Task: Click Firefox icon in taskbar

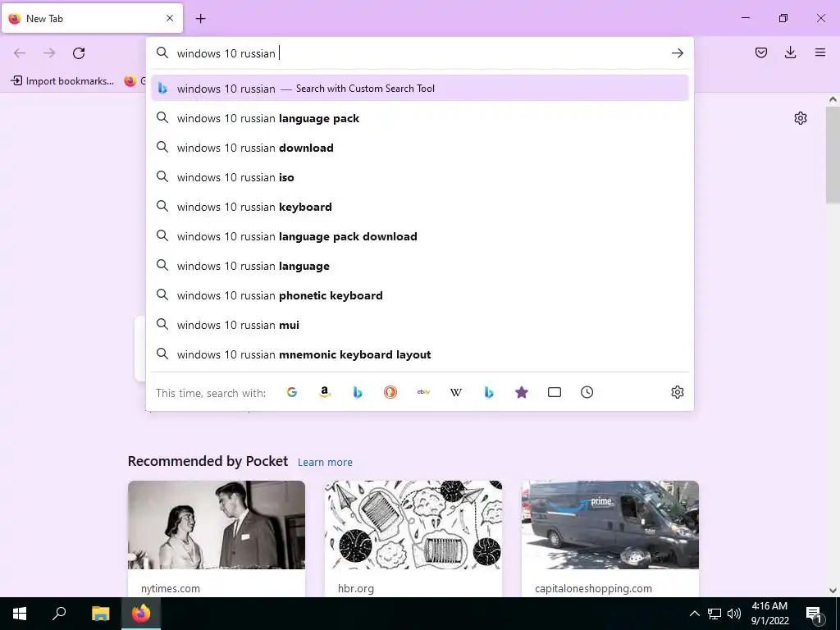Action: click(x=141, y=614)
